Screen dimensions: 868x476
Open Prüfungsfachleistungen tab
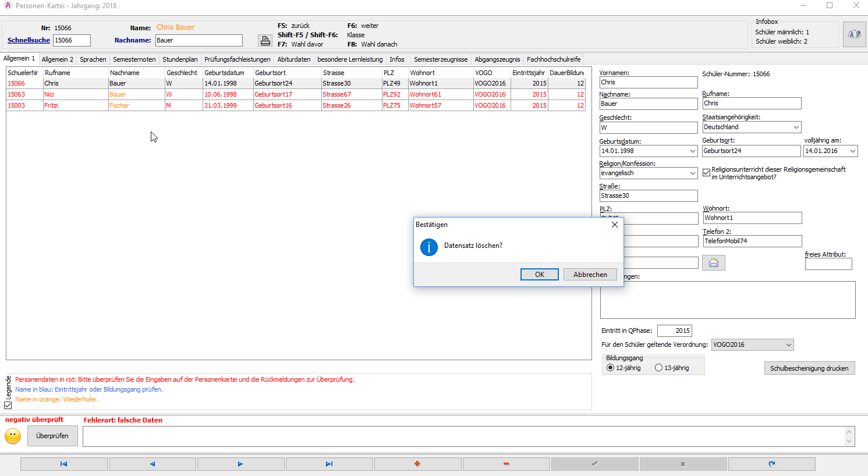(238, 59)
